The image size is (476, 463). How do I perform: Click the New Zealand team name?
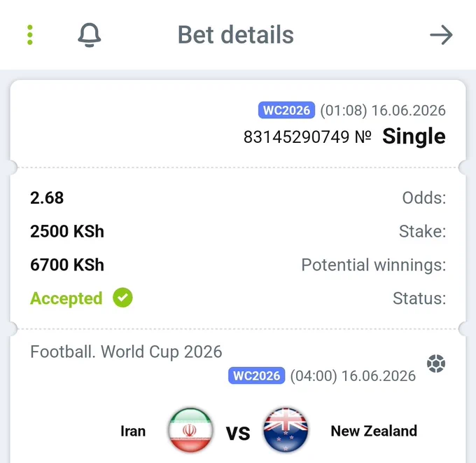click(x=374, y=431)
